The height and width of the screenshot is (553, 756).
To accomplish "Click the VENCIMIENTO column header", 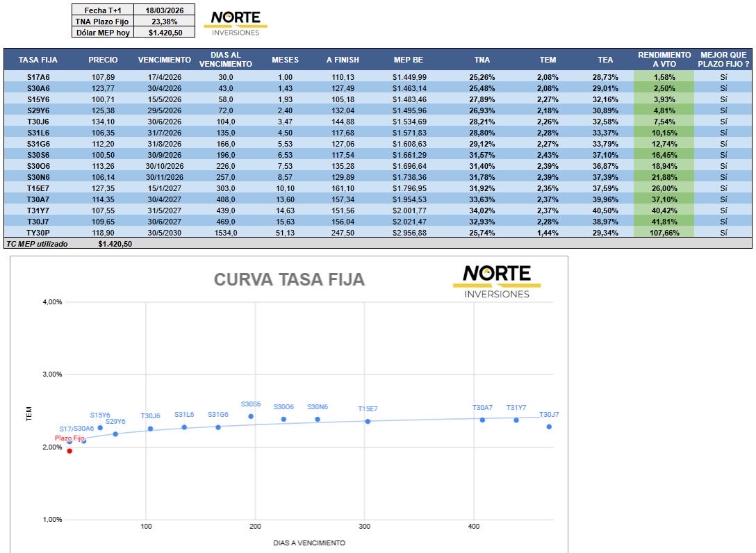I will click(165, 60).
